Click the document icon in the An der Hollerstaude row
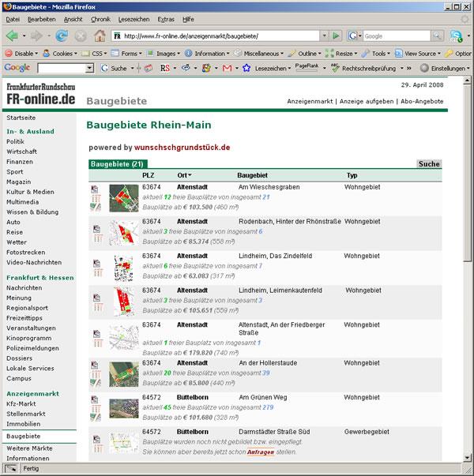474x476 pixels. click(x=95, y=365)
